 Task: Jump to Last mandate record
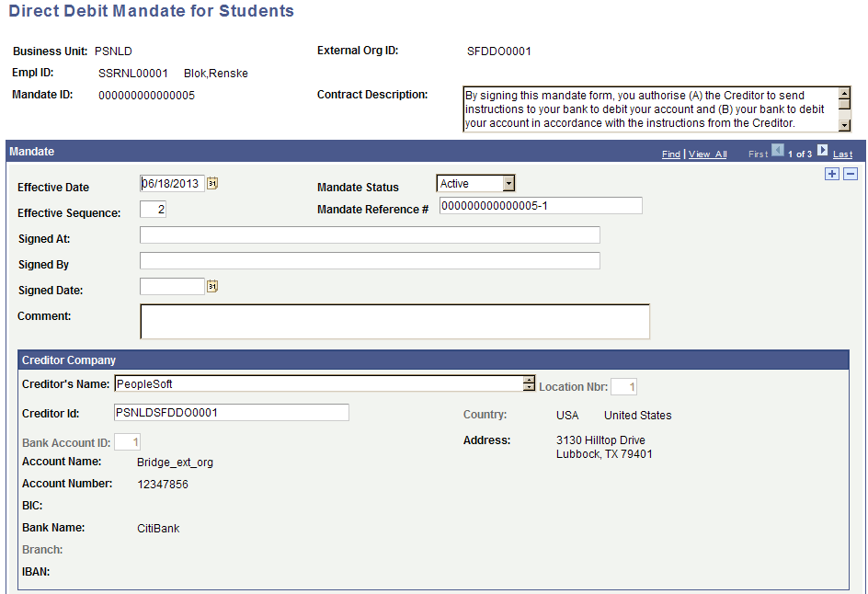coord(841,154)
